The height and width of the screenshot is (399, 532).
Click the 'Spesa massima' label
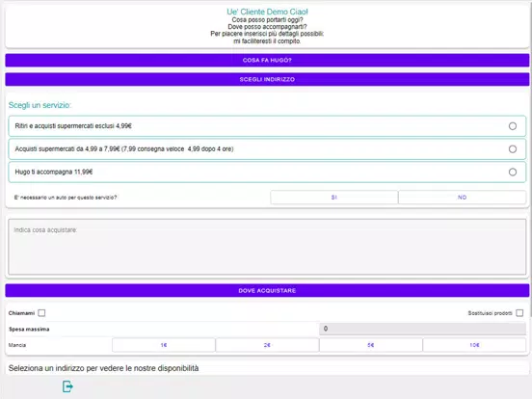pyautogui.click(x=29, y=329)
